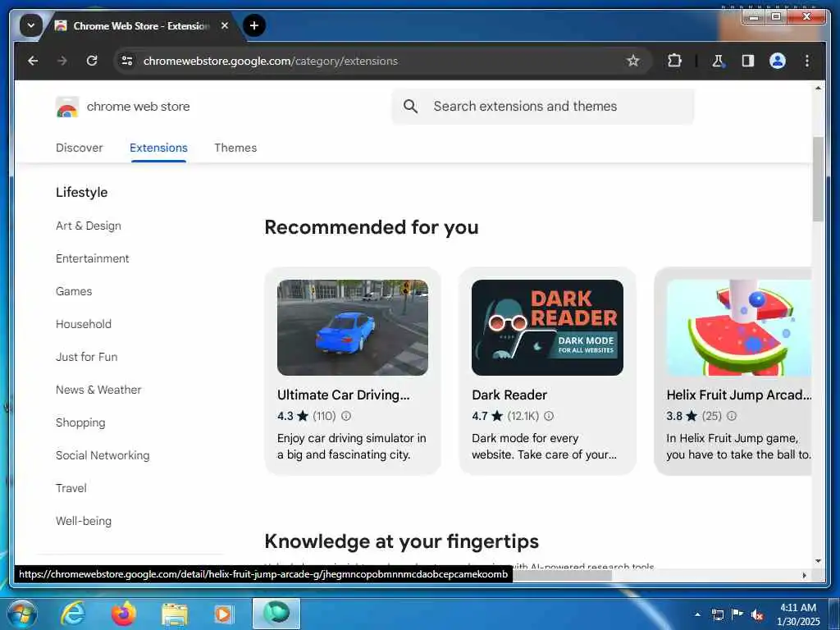Open the Well-being category
This screenshot has width=840, height=630.
click(84, 521)
